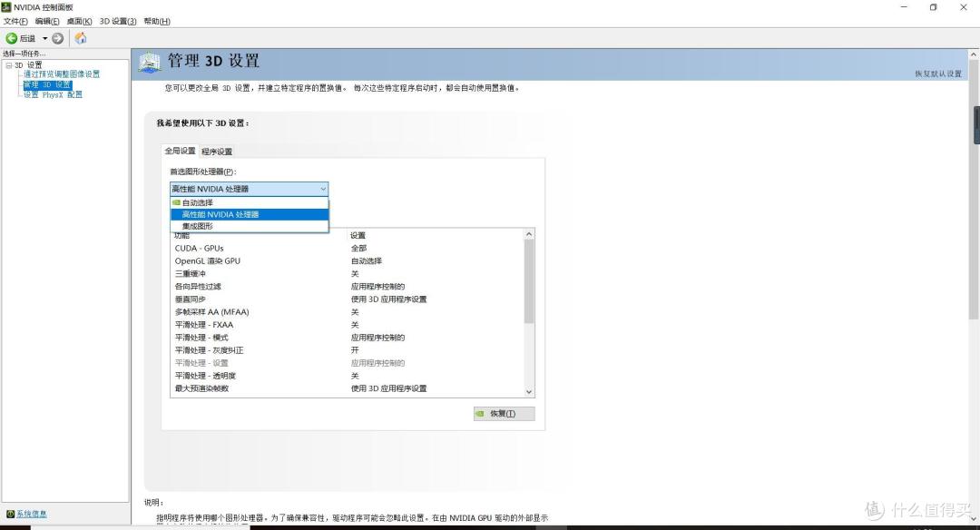
Task: Open the 3D 设置(3) menu
Action: 117,21
